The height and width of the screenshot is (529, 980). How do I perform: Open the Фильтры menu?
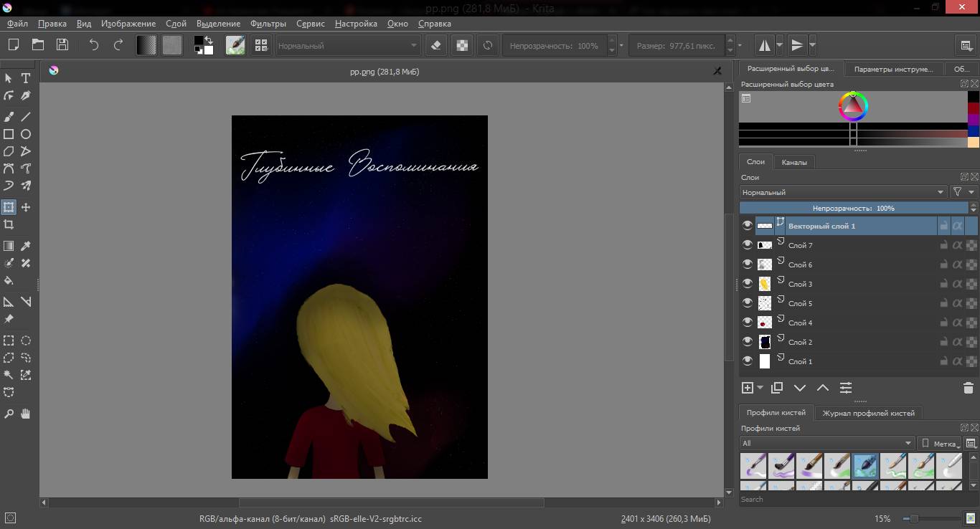(268, 24)
